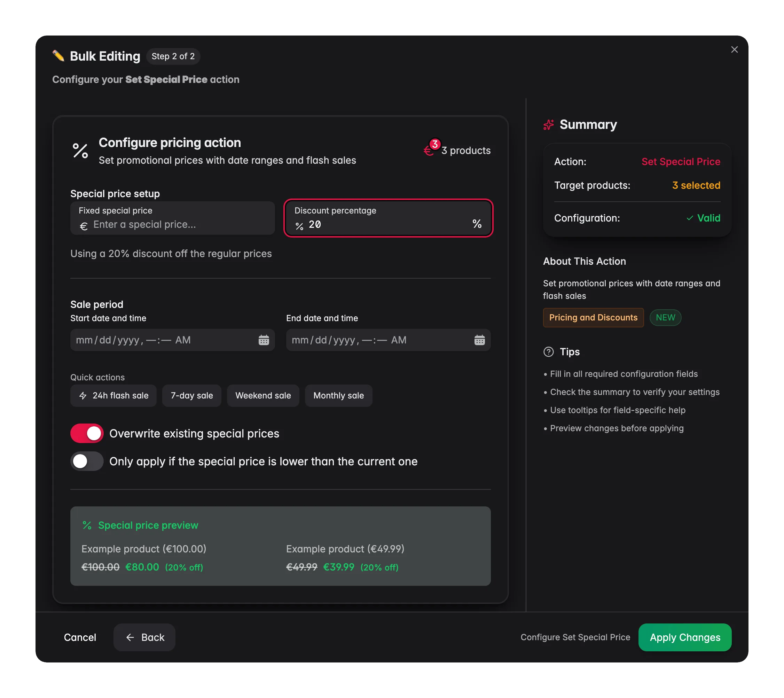Screen dimensions: 784x698
Task: Click the 'Set Special Price' action value in Summary
Action: pos(681,162)
